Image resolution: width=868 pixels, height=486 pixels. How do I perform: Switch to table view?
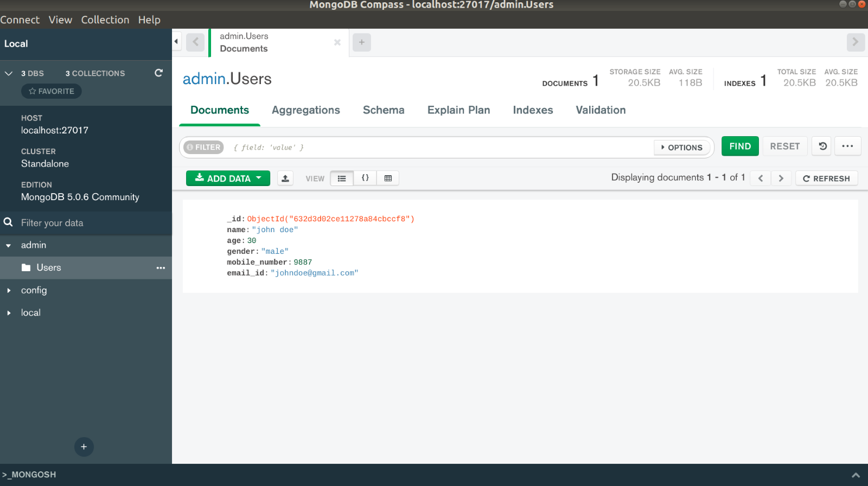click(x=388, y=178)
